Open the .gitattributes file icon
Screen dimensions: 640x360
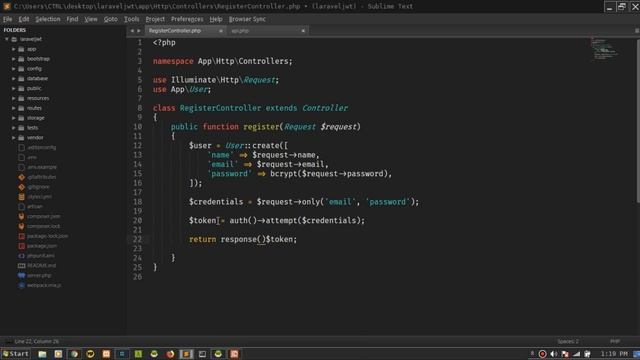pyautogui.click(x=22, y=177)
